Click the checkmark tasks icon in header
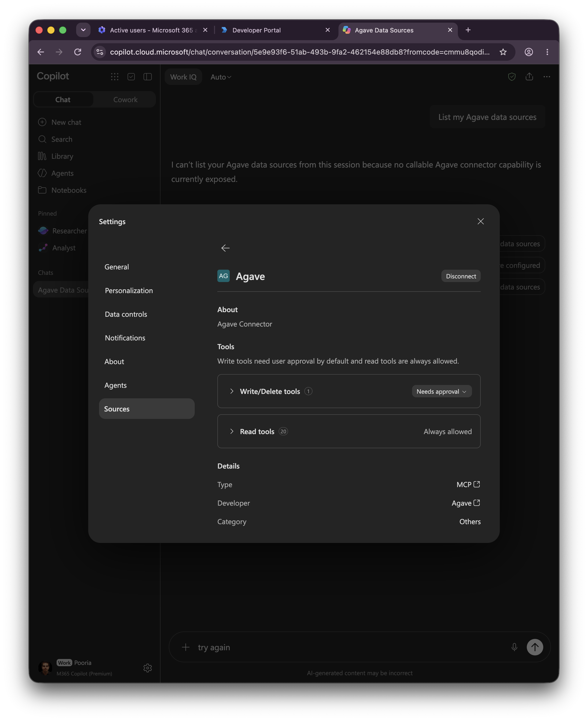The image size is (588, 721). point(131,77)
